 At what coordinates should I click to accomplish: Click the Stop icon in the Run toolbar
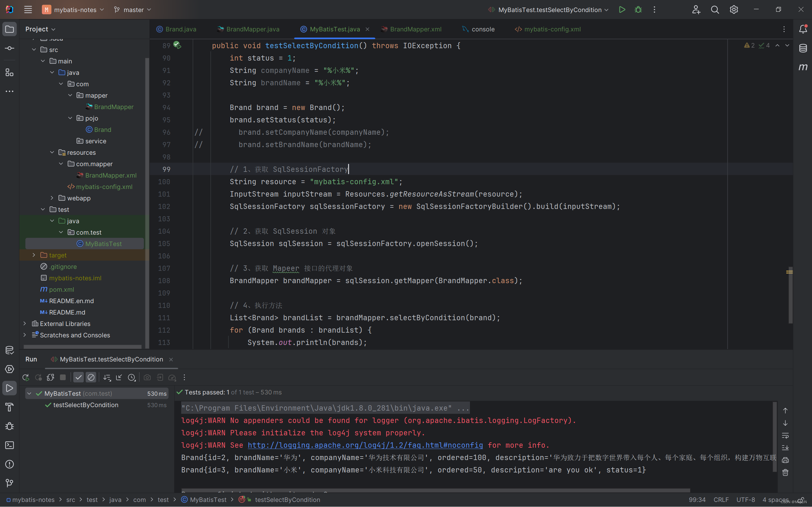pyautogui.click(x=63, y=378)
